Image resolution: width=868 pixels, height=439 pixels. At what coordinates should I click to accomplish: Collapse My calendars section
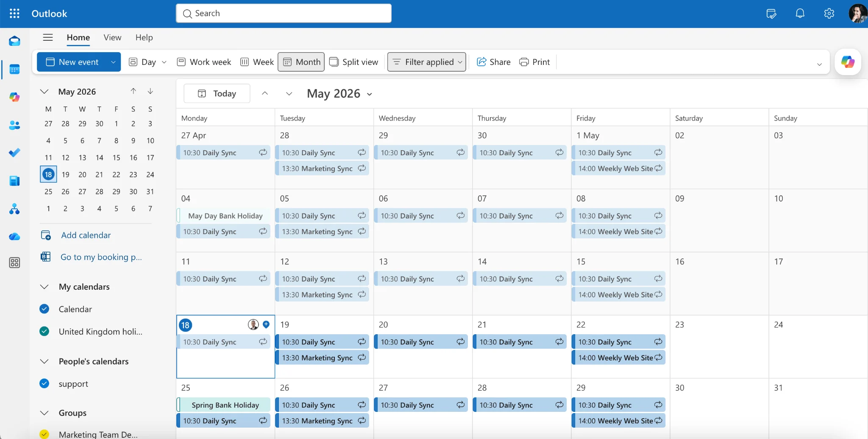pos(44,287)
